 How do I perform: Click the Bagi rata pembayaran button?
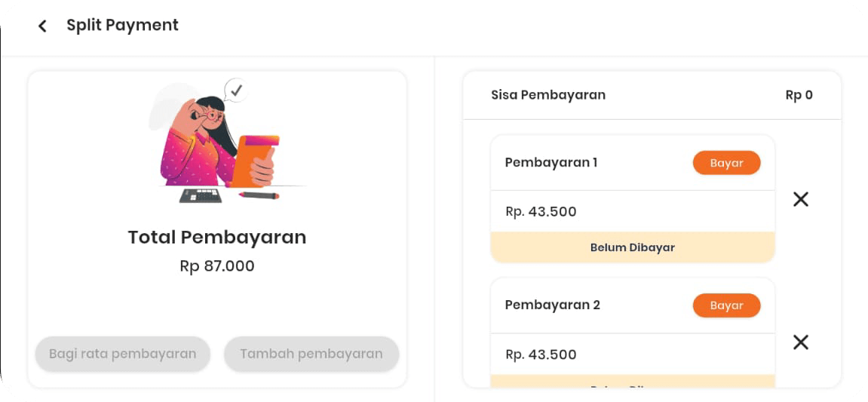tap(123, 354)
